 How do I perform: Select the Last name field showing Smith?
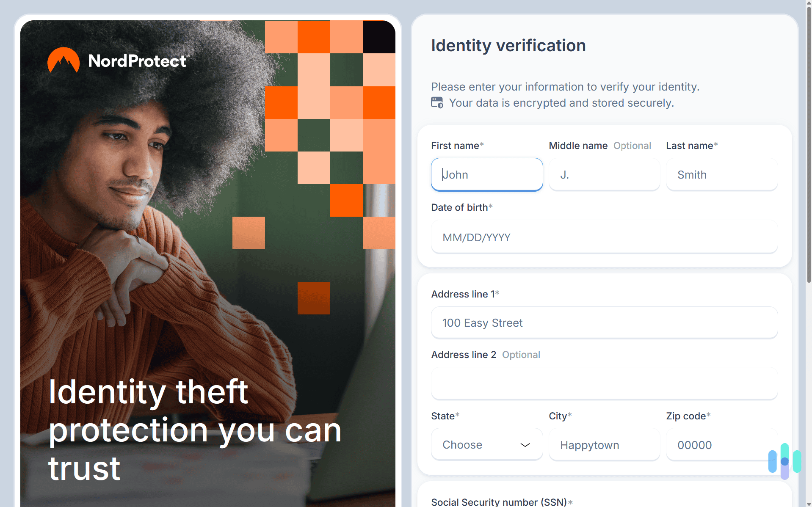tap(721, 174)
